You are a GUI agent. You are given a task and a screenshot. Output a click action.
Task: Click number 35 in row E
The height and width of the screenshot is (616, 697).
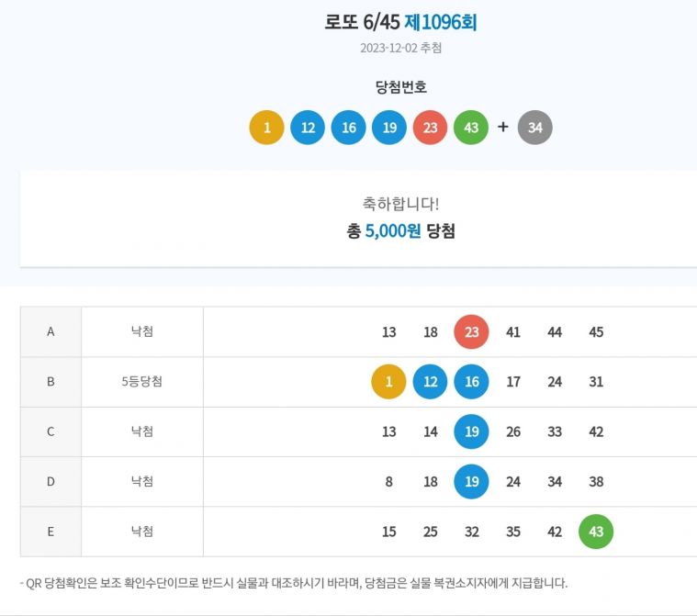pyautogui.click(x=513, y=532)
